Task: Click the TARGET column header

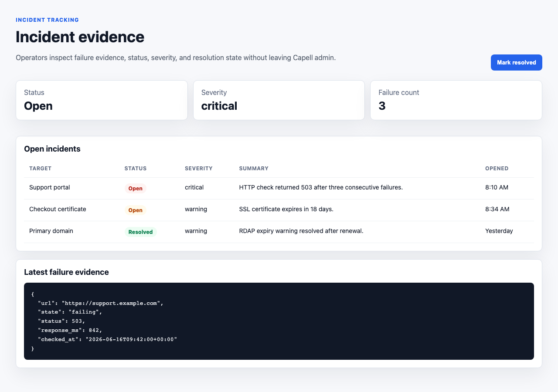Action: [40, 169]
